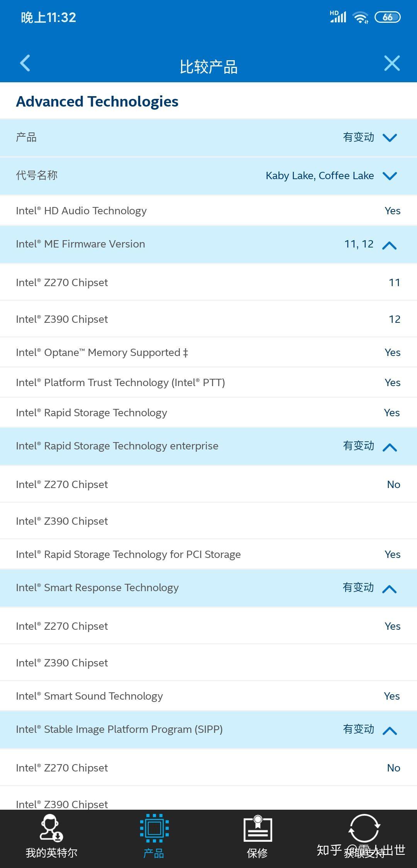Tap the back arrow in header
The image size is (417, 868).
(25, 63)
